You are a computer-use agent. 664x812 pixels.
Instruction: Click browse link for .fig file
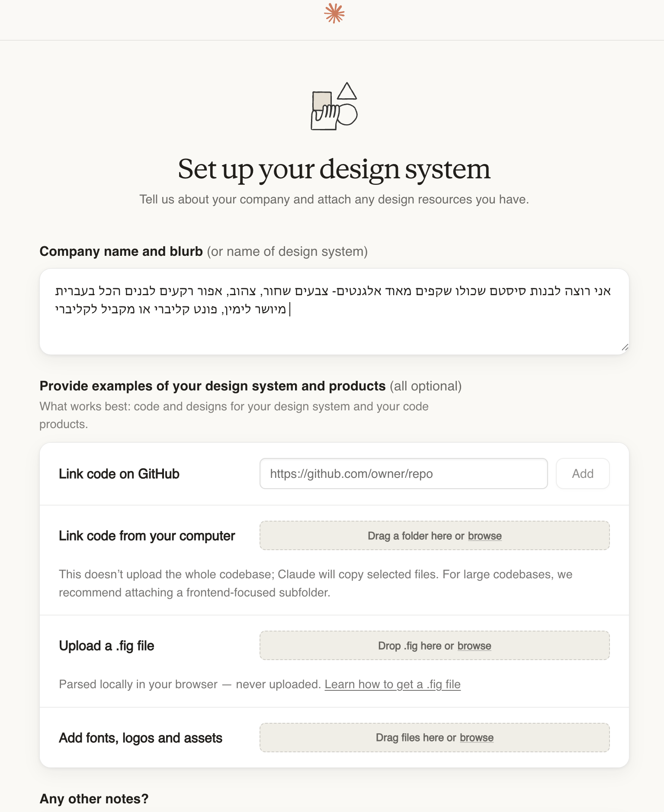click(x=474, y=646)
